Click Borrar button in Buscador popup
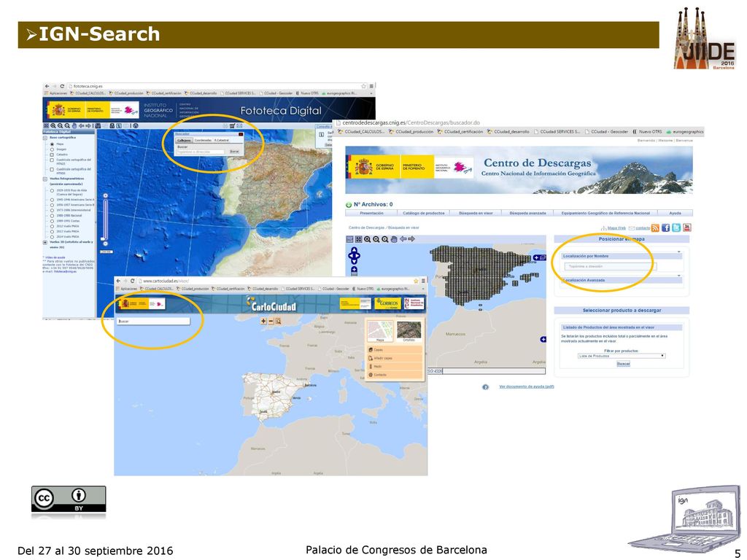 pos(234,152)
